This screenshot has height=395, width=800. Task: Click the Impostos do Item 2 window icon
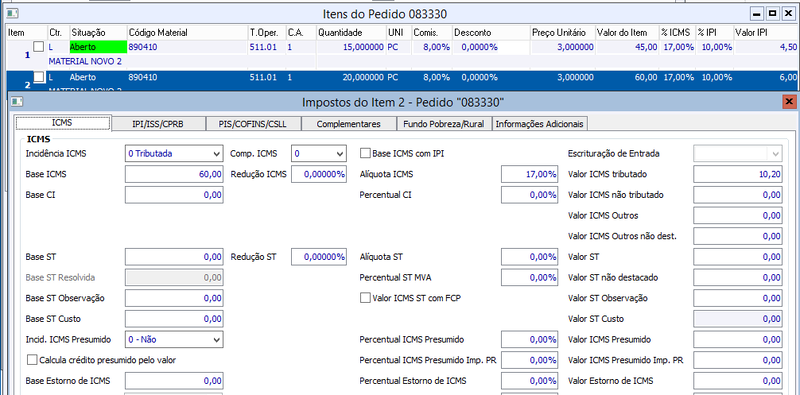[17, 102]
